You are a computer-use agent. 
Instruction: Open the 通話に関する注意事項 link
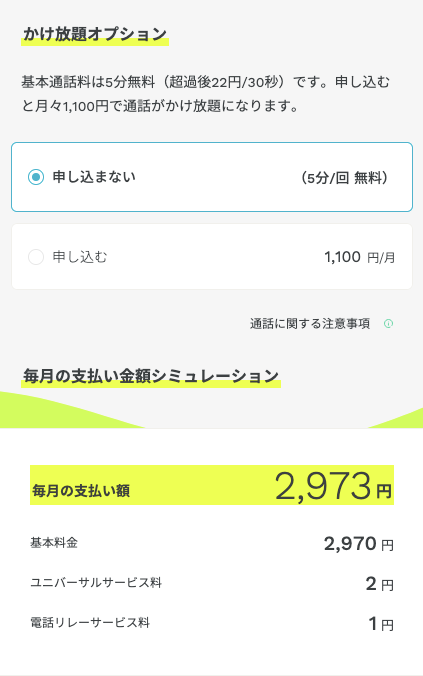point(310,323)
